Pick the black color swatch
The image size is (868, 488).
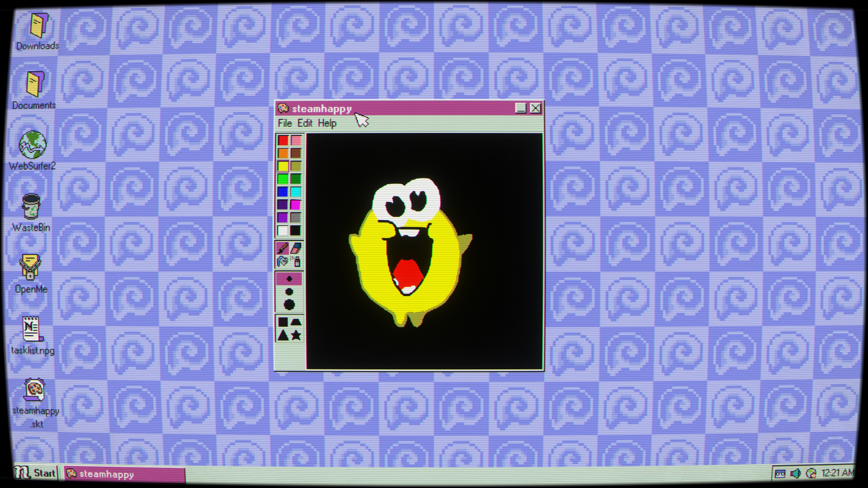[296, 230]
